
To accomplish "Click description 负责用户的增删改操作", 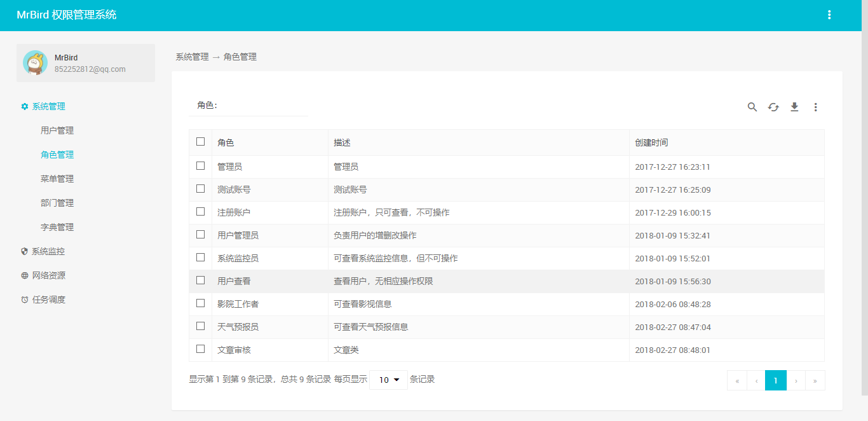I will tap(375, 235).
